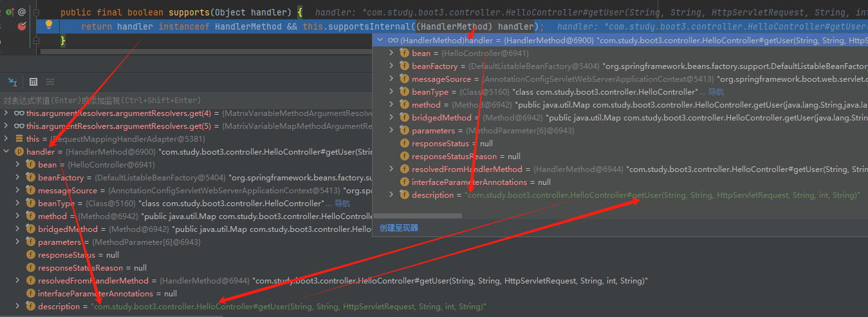Click field icon of method in popup
Screen dimensions: 868x317
(404, 105)
